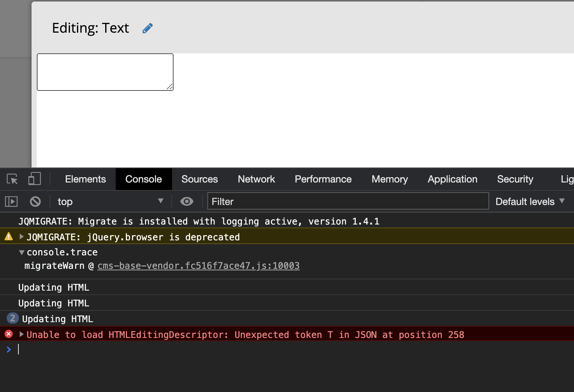Select the inspect element picker icon
Viewport: 574px width, 392px height.
(x=12, y=179)
